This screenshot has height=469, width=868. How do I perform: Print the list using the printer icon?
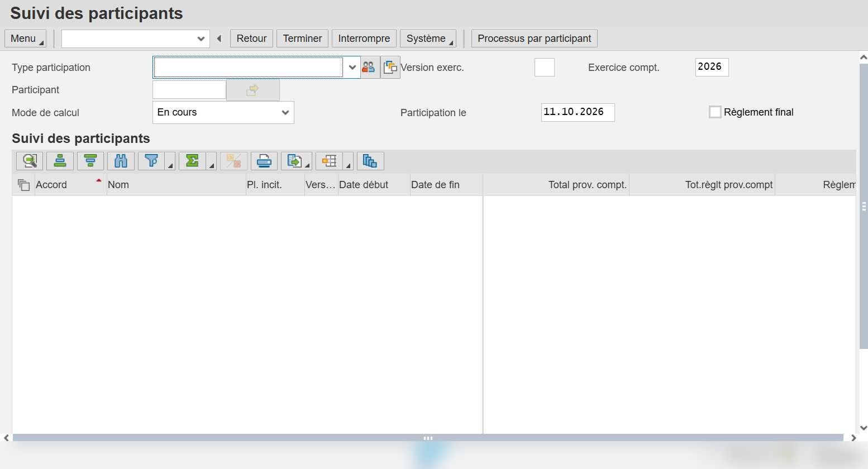pyautogui.click(x=264, y=161)
